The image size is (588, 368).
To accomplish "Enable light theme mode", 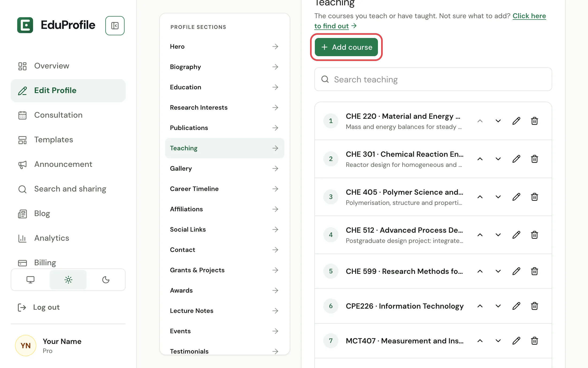I will pos(68,280).
